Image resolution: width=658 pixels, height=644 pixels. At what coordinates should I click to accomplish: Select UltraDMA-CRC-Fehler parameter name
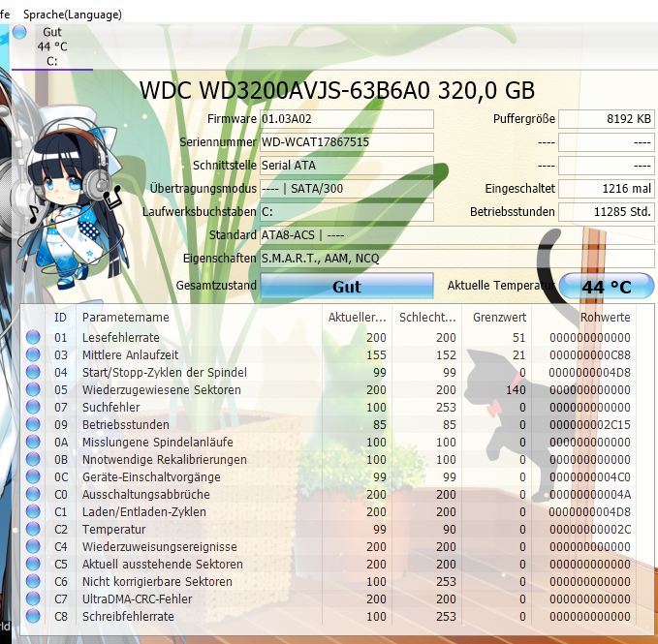(x=138, y=599)
